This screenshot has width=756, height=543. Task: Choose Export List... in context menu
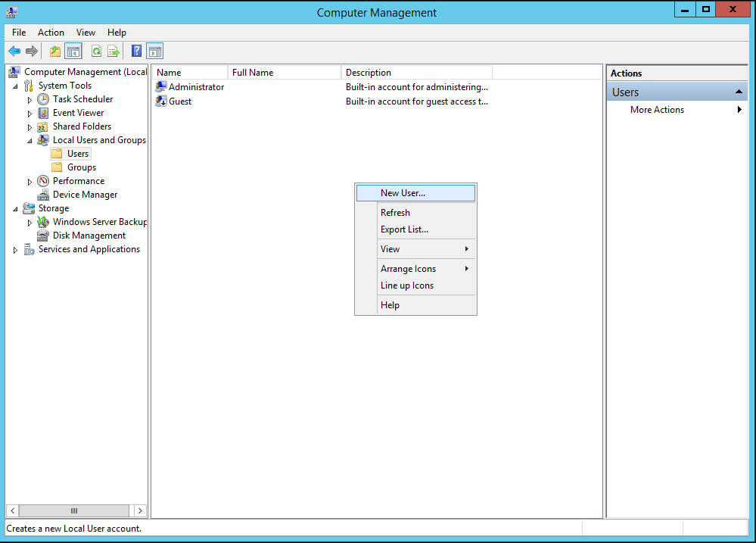coord(415,229)
